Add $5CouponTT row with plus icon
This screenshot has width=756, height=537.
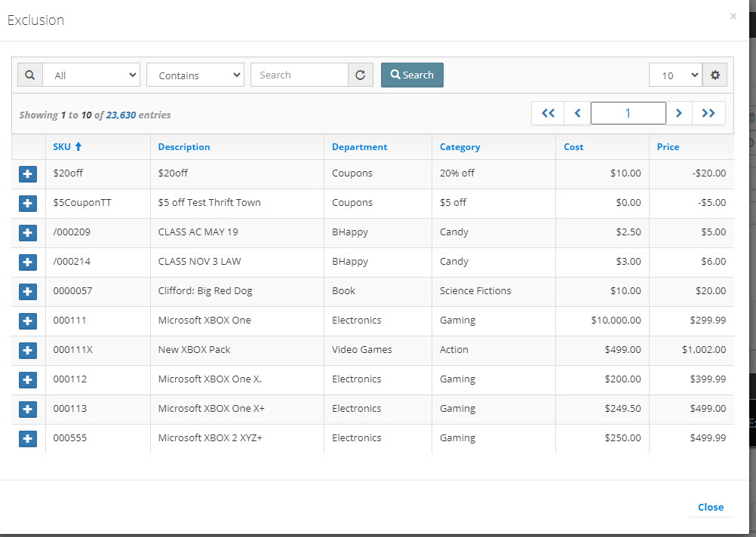[28, 204]
